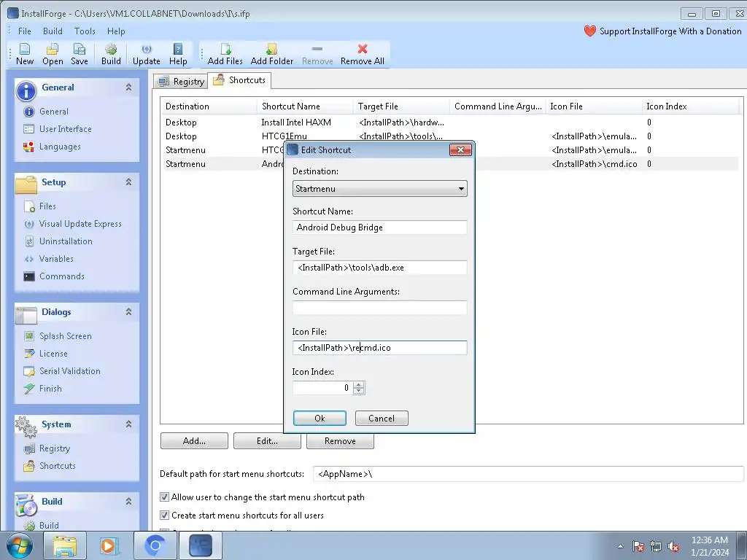
Task: Click the Add... button
Action: [x=194, y=441]
